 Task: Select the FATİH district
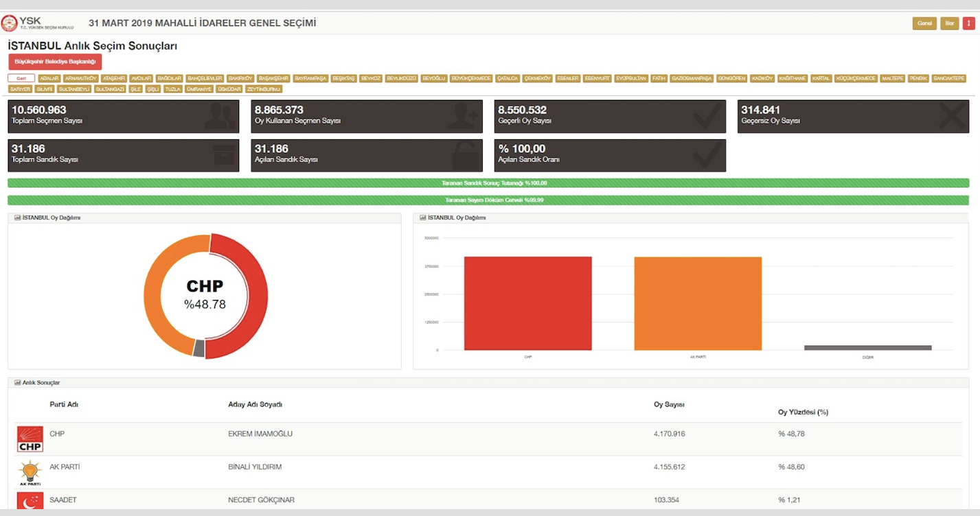click(x=659, y=78)
